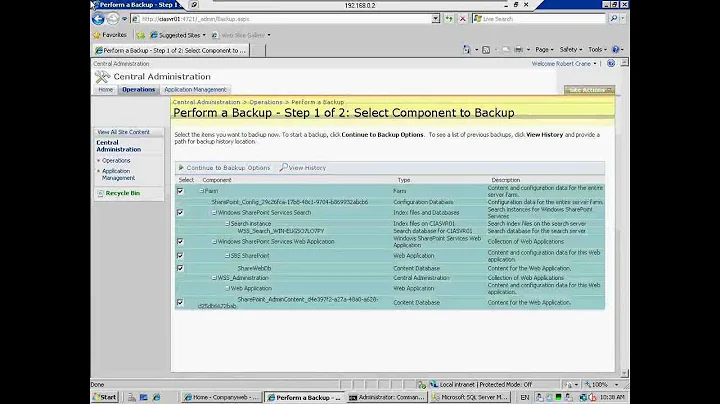This screenshot has height=404, width=720.
Task: Click Server Manager quick launch icon
Action: [x=132, y=397]
